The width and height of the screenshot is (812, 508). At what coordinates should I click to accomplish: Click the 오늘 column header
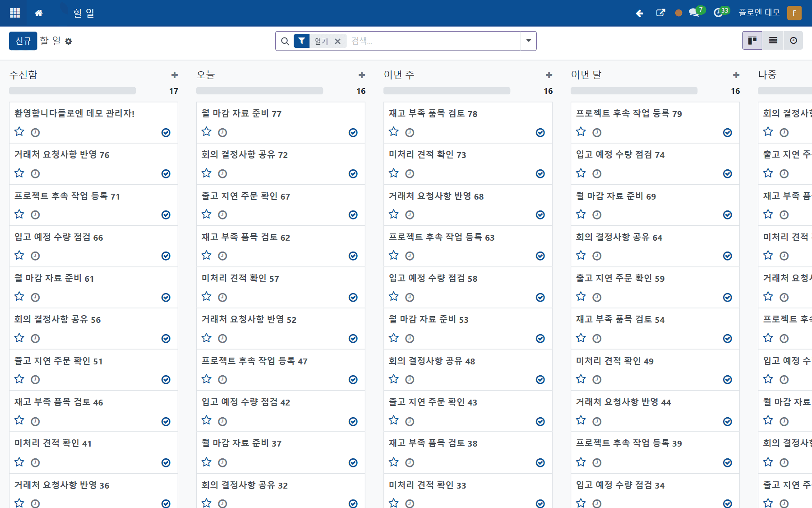click(206, 75)
